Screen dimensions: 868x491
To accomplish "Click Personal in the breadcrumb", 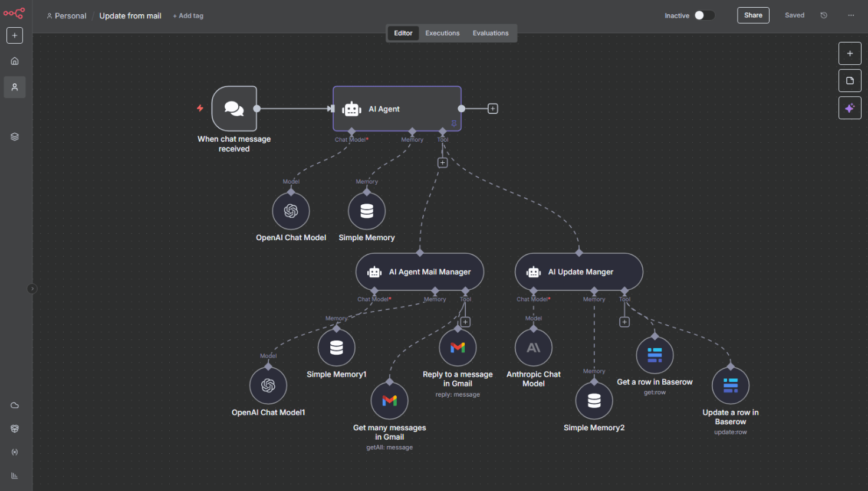I will pos(67,16).
